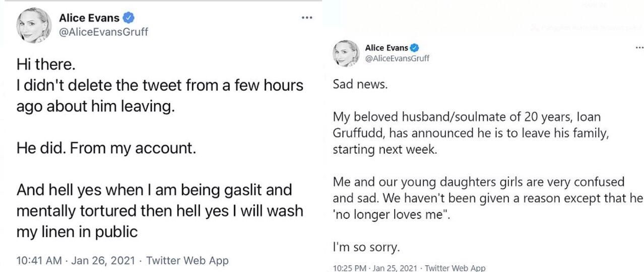Viewport: 644px width, 272px height.
Task: Click the paragraph ending "my linen in public"
Action: pos(160,211)
